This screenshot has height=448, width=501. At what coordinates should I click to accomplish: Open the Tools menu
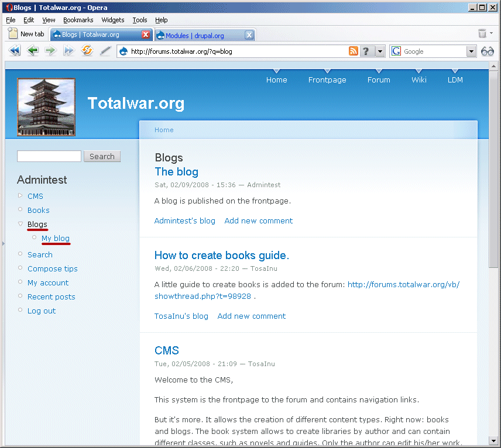tap(140, 20)
